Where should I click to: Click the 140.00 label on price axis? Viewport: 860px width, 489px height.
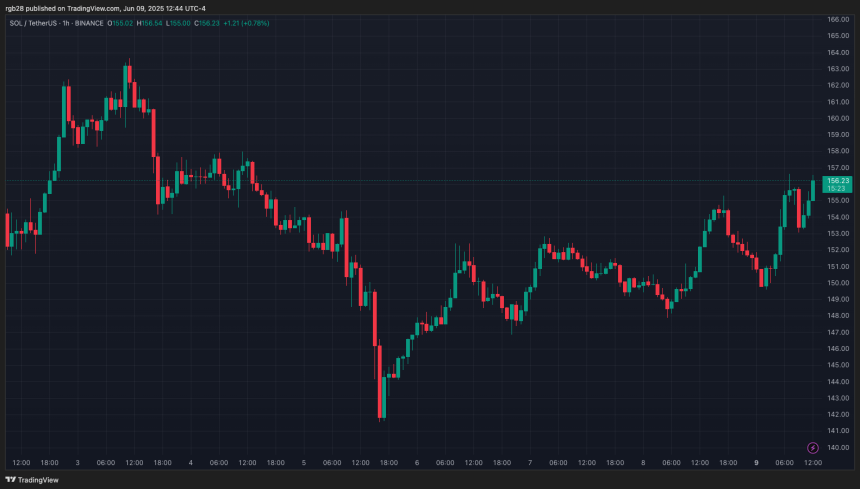(837, 447)
